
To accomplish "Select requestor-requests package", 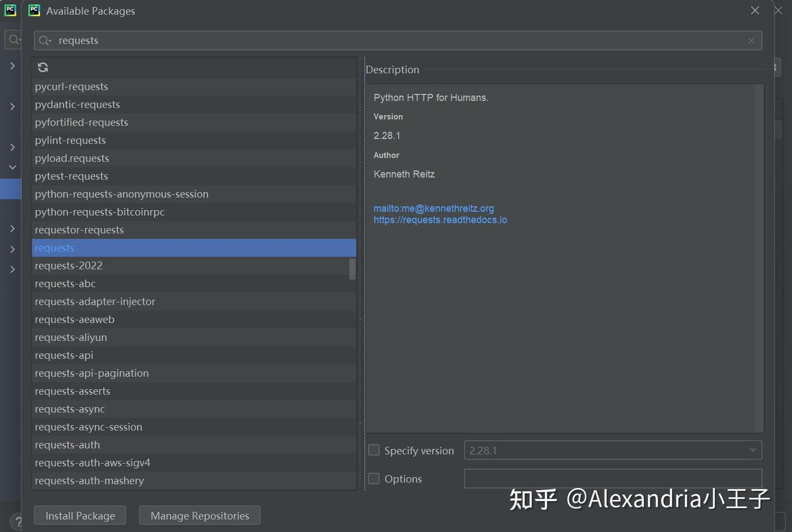I will click(x=194, y=230).
